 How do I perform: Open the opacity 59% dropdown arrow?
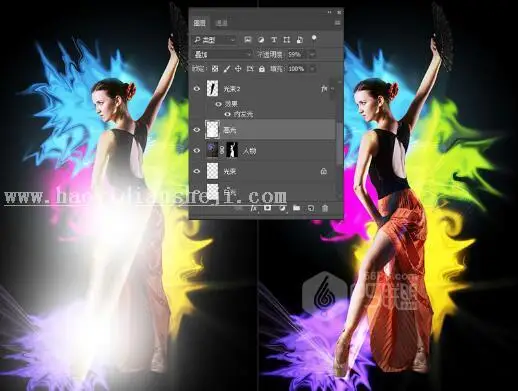(x=312, y=54)
